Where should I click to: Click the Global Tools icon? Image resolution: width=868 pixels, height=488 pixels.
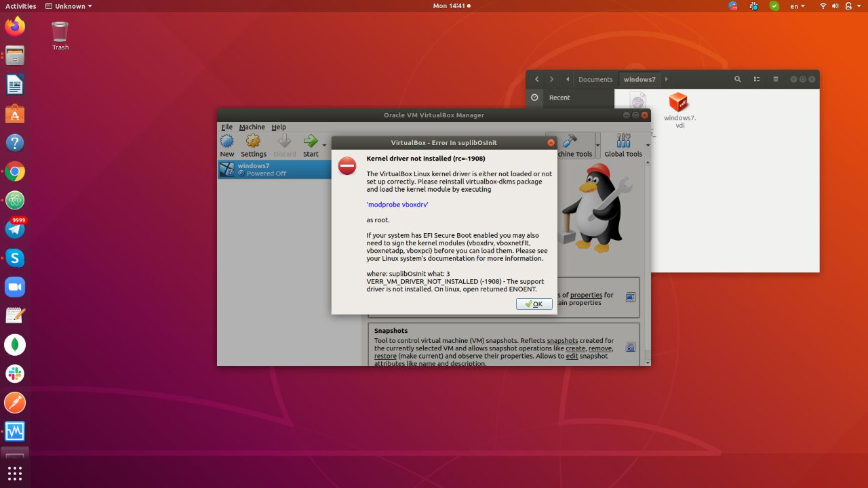623,141
